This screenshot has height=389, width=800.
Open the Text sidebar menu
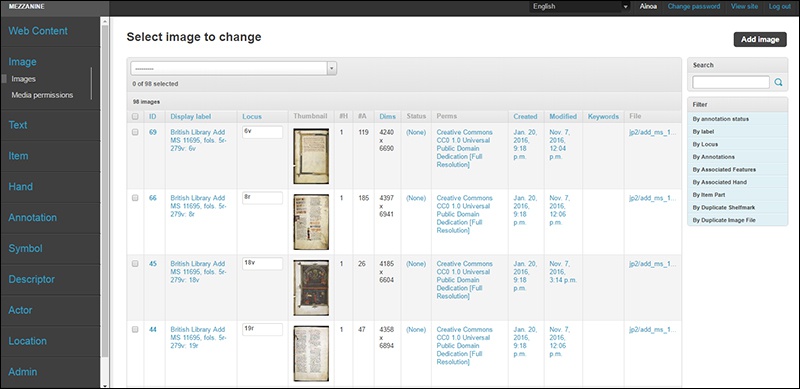[18, 125]
